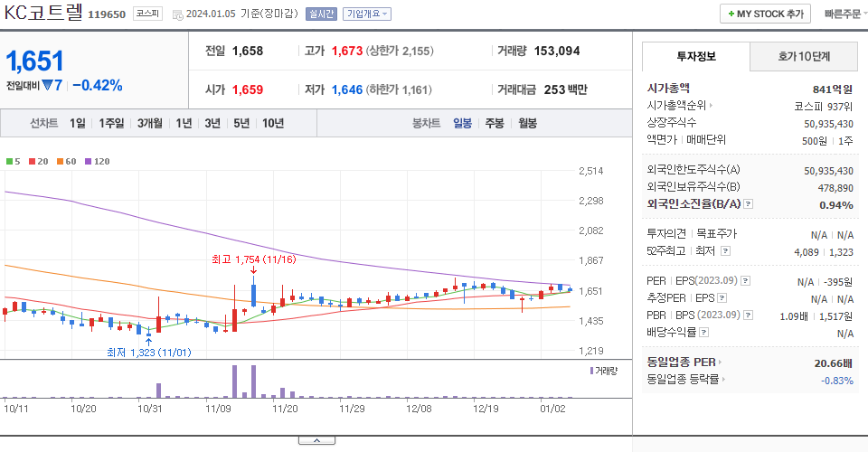Open the 기업개요 dropdown
Screen dimensions: 868x452
point(367,14)
